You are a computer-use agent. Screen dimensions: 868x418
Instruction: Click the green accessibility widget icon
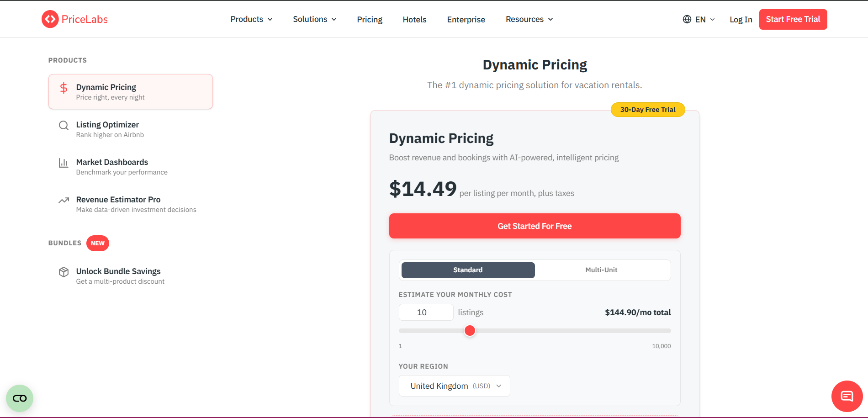pyautogui.click(x=20, y=398)
